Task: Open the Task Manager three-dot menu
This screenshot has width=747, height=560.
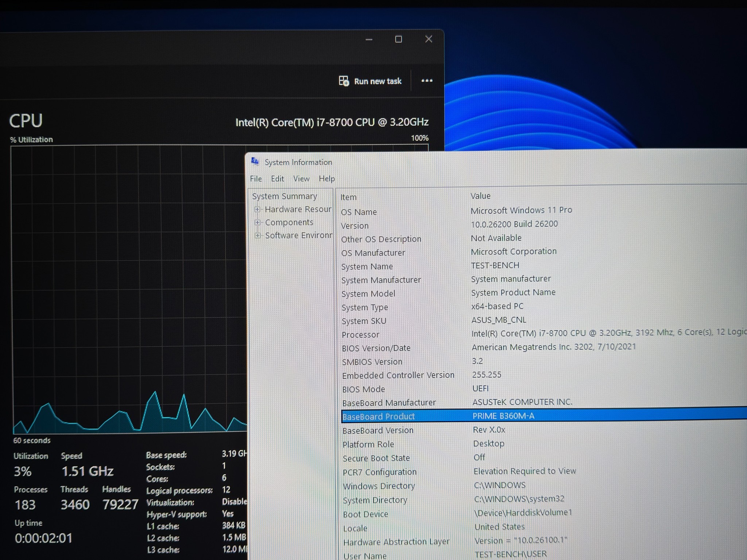Action: click(427, 81)
